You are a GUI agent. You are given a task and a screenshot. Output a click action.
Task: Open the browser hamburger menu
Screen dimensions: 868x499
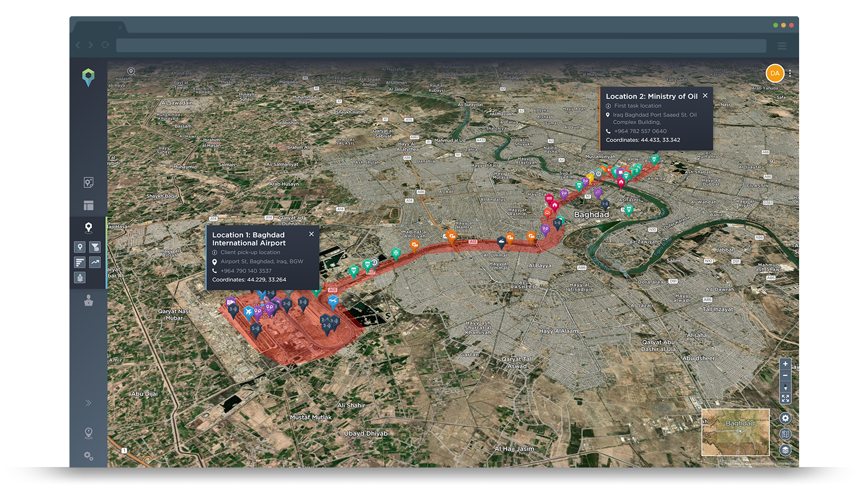click(x=782, y=46)
